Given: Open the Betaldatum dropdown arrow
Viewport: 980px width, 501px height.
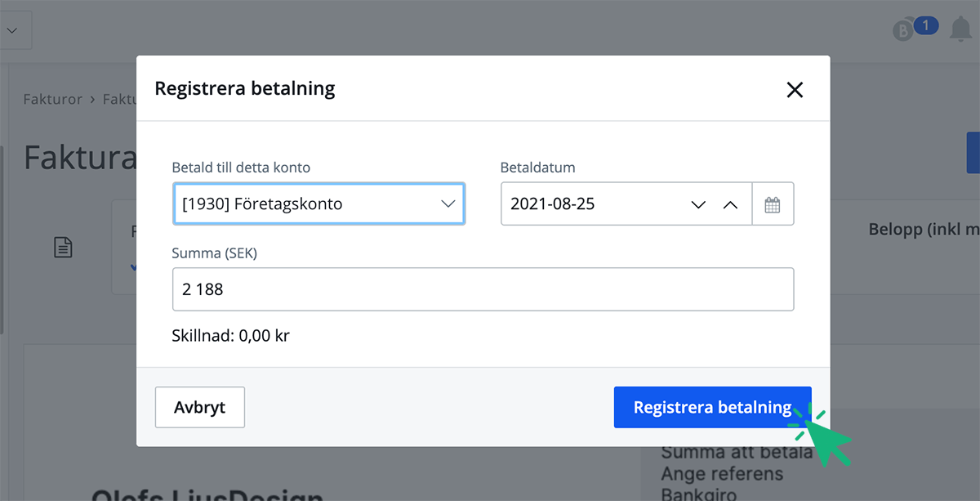Looking at the screenshot, I should click(698, 204).
